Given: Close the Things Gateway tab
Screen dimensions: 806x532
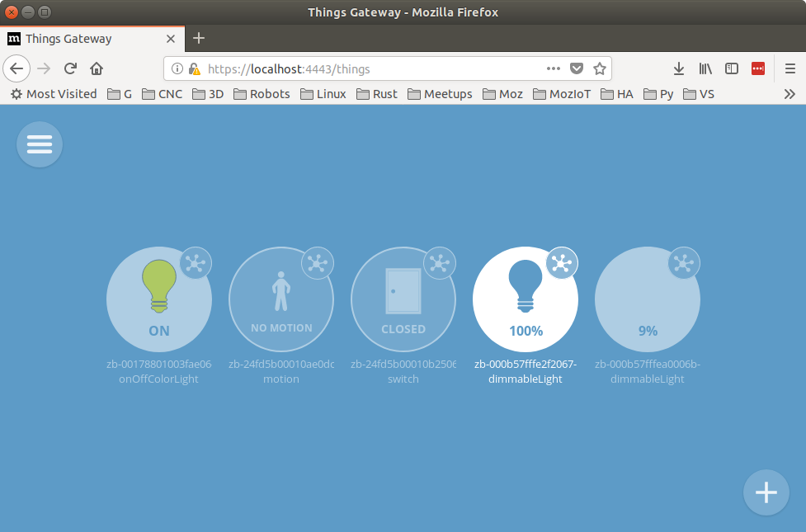Looking at the screenshot, I should click(171, 39).
